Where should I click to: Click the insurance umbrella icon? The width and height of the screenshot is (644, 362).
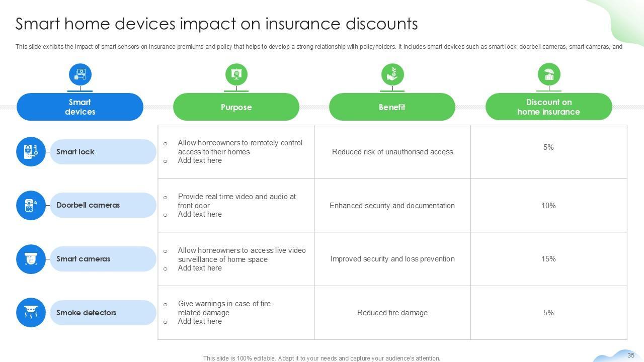click(548, 74)
